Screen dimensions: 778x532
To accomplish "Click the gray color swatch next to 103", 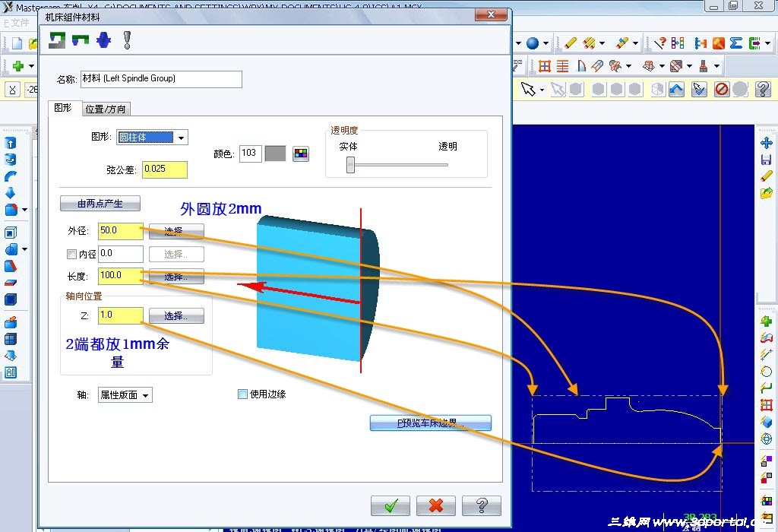I will [275, 154].
